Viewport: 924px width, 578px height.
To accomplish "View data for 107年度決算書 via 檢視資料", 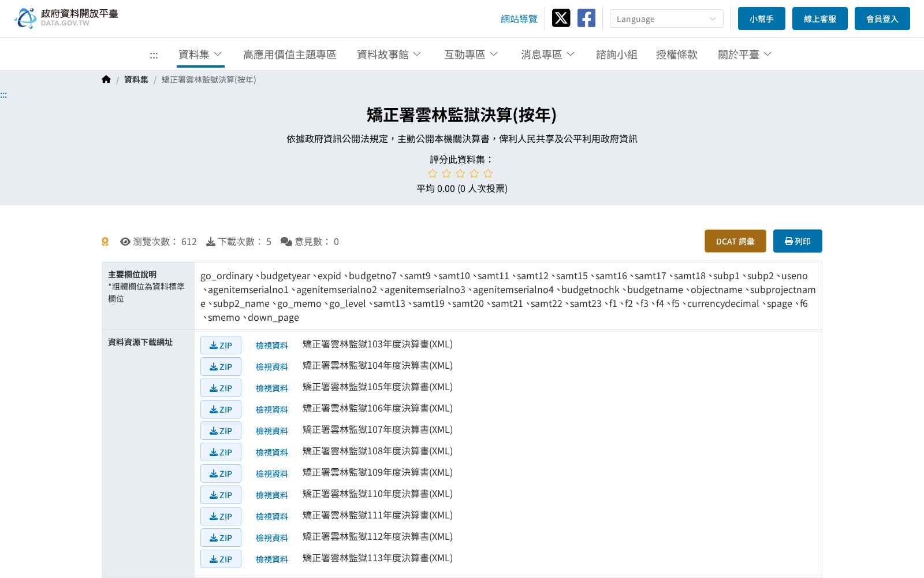I will coord(272,431).
